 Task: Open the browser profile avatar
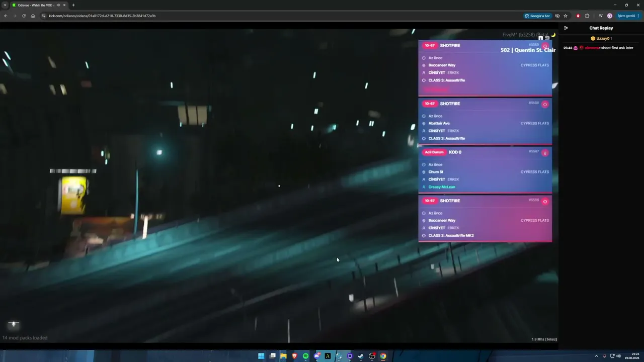[x=610, y=16]
